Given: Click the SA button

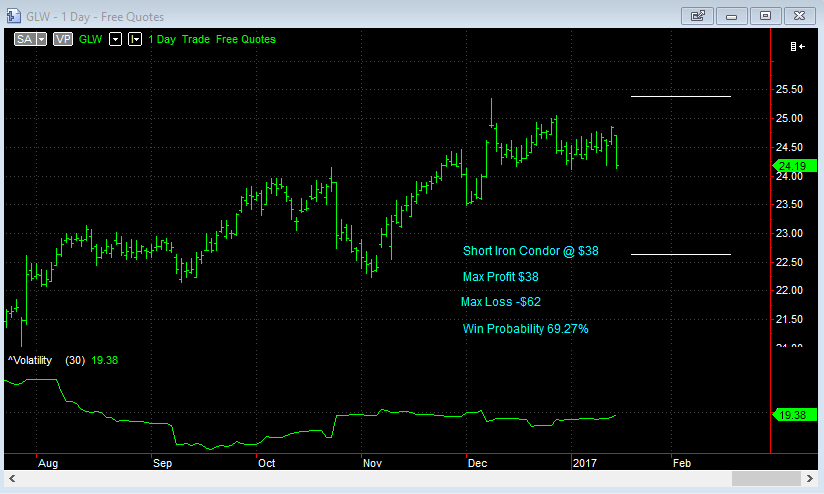Looking at the screenshot, I should click(25, 39).
